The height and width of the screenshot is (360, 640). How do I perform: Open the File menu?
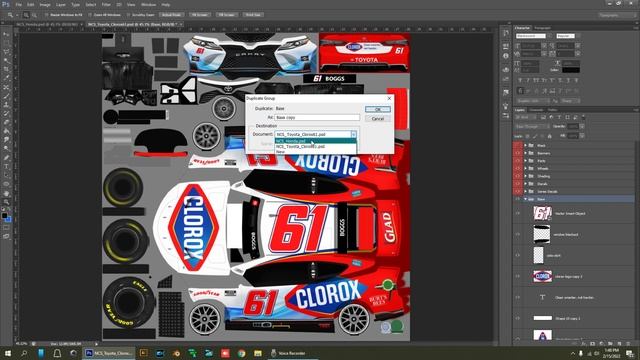pyautogui.click(x=18, y=4)
